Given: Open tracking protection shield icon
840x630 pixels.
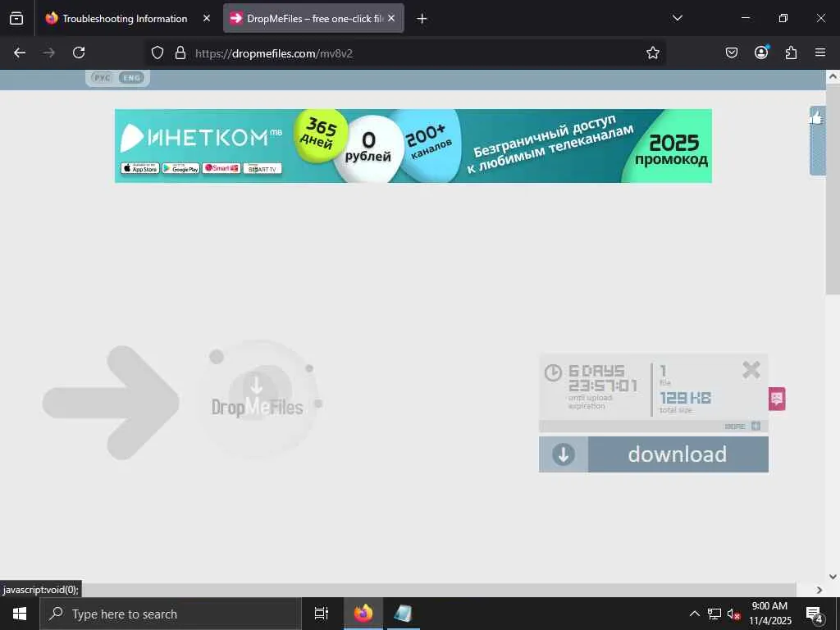Looking at the screenshot, I should pos(157,52).
